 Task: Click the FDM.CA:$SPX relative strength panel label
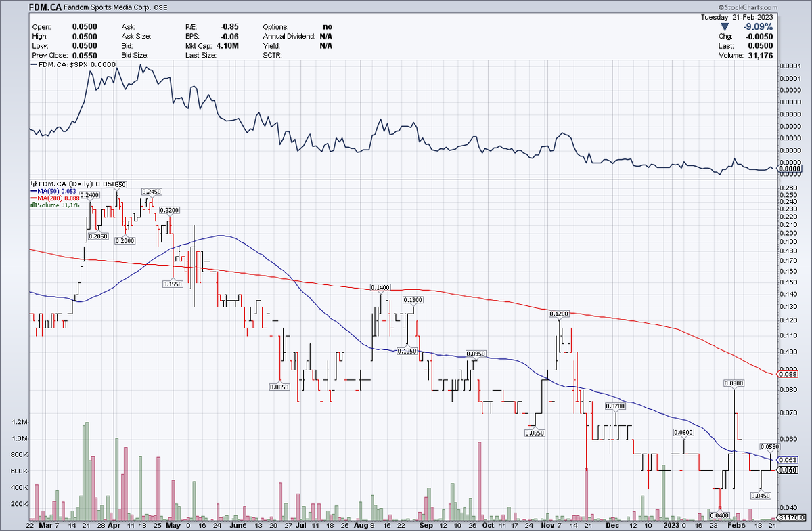click(76, 65)
